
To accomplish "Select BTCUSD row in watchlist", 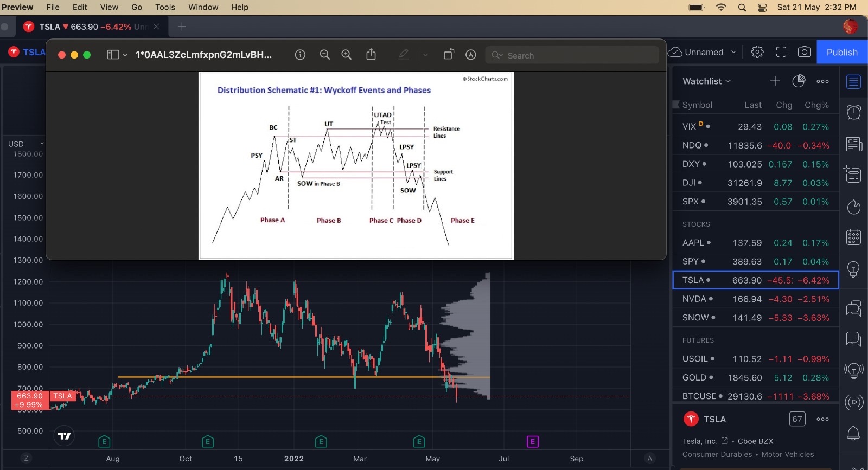I will 756,396.
